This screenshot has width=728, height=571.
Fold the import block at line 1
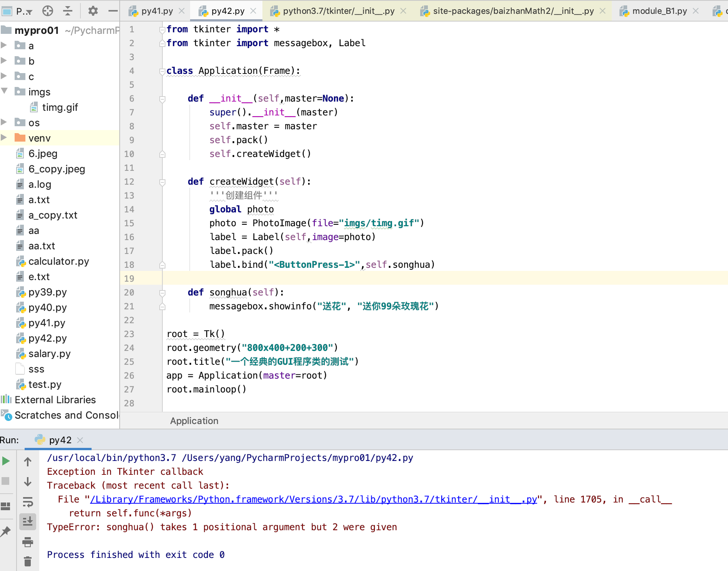[x=162, y=30]
